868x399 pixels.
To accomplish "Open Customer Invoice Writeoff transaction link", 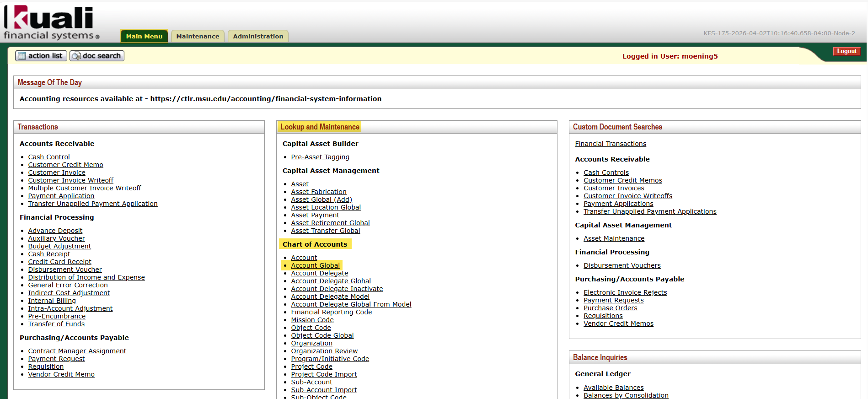I will (70, 180).
